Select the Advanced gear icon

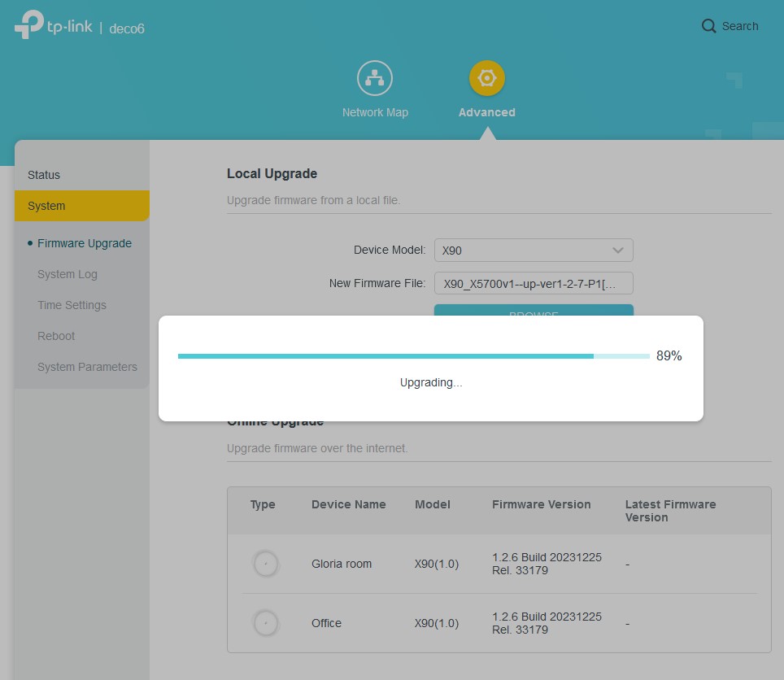(486, 79)
